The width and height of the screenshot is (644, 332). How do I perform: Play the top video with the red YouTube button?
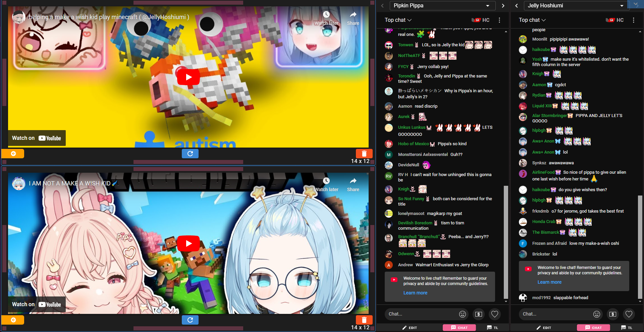click(x=189, y=77)
